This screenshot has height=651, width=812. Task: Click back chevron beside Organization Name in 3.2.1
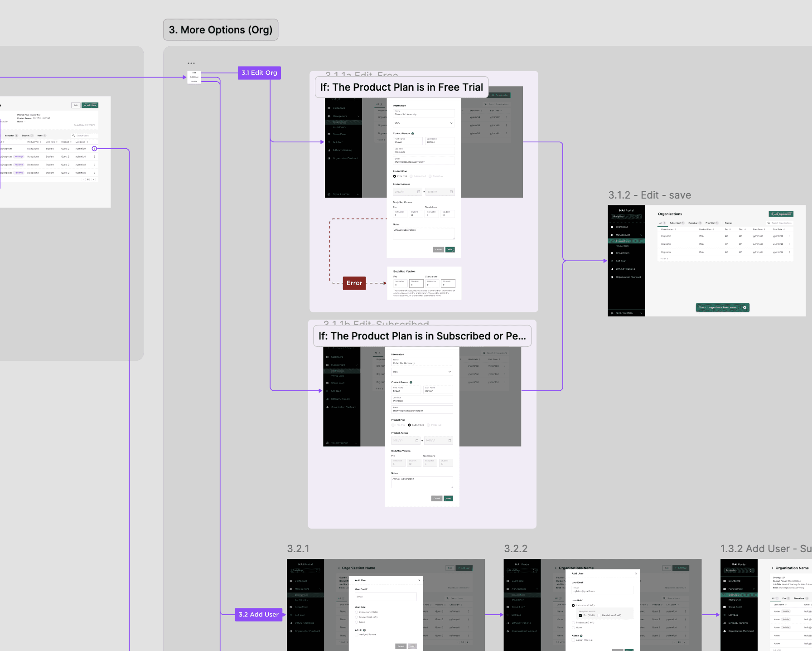click(x=339, y=568)
